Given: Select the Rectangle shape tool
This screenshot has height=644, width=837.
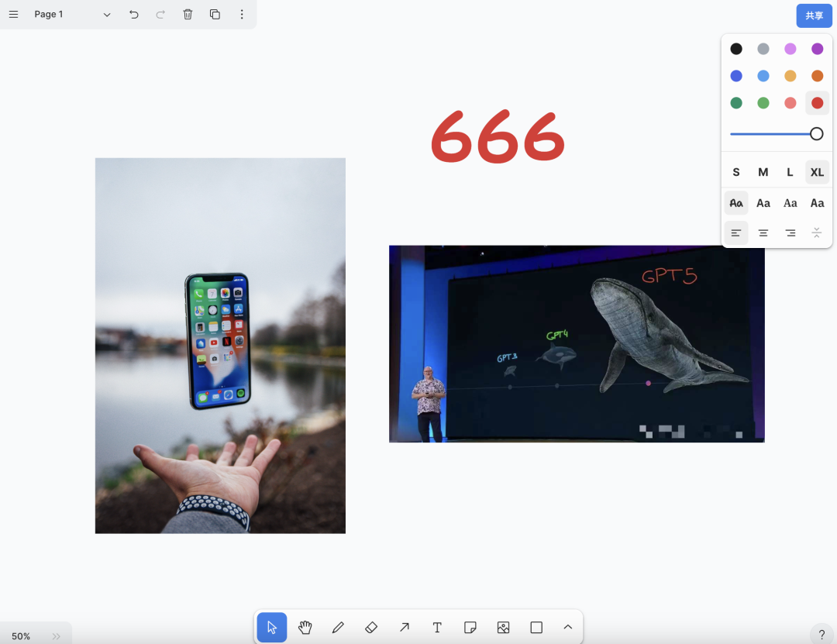Looking at the screenshot, I should click(x=536, y=628).
